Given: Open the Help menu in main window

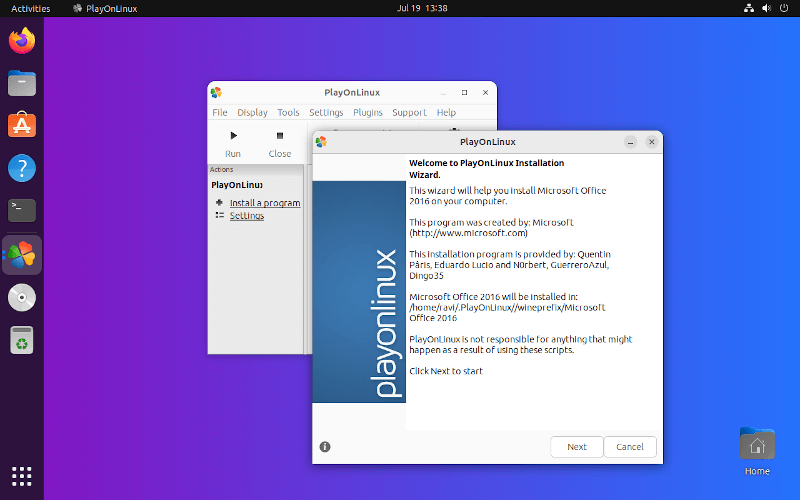Looking at the screenshot, I should tap(446, 112).
